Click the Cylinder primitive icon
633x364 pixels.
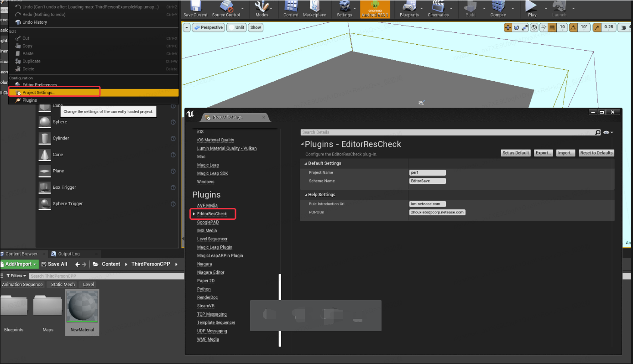(45, 138)
